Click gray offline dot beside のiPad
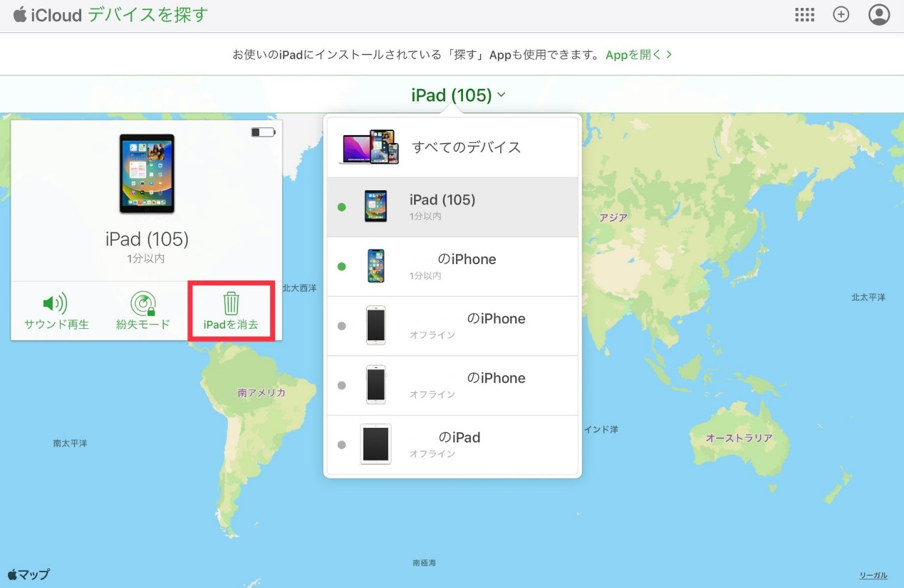904x588 pixels. point(342,445)
